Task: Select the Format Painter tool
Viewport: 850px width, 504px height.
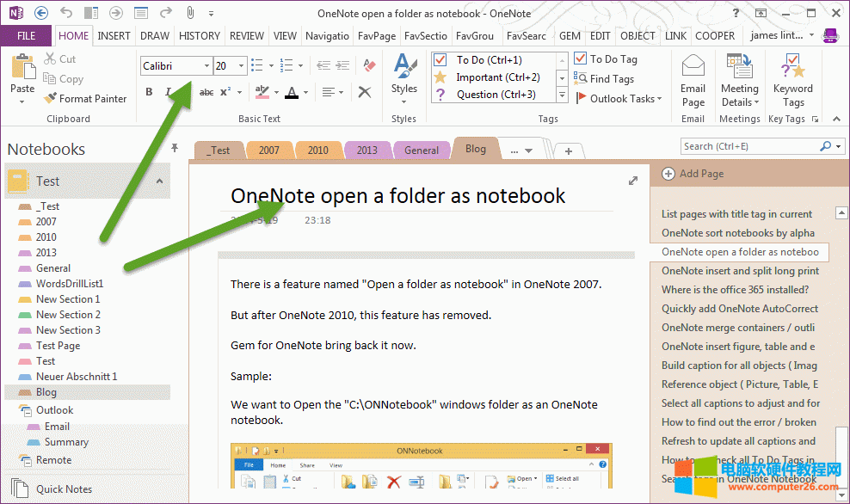Action: coord(86,98)
